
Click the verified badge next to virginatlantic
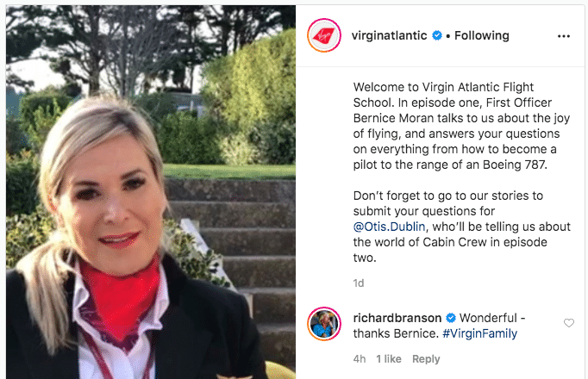pyautogui.click(x=437, y=35)
